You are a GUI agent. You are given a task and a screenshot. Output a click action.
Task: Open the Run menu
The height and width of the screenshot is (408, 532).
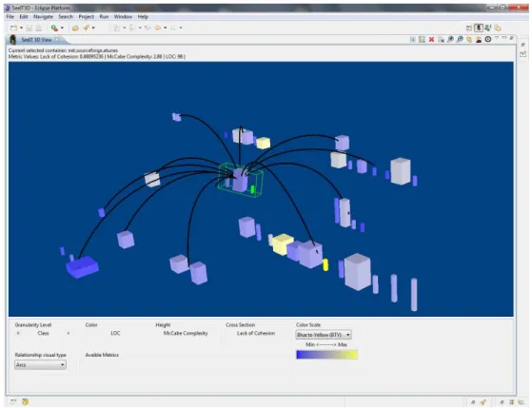(104, 16)
